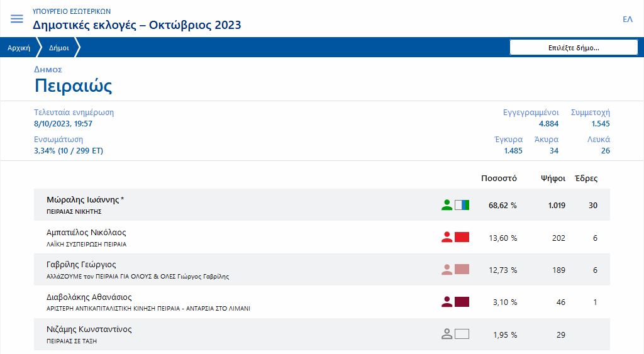Click the Ποσοστό column header
The image size is (644, 354).
[x=499, y=178]
